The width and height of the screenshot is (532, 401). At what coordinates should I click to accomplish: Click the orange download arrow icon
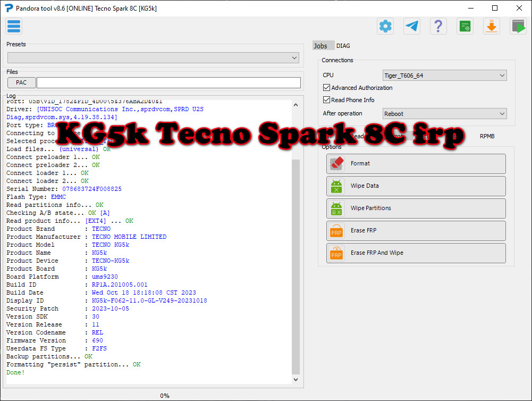click(491, 26)
